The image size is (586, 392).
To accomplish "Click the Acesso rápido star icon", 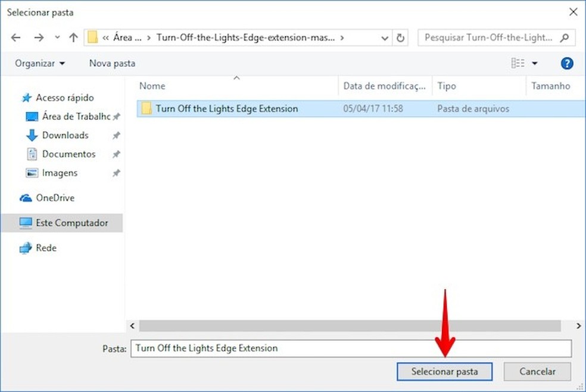I will coord(27,98).
